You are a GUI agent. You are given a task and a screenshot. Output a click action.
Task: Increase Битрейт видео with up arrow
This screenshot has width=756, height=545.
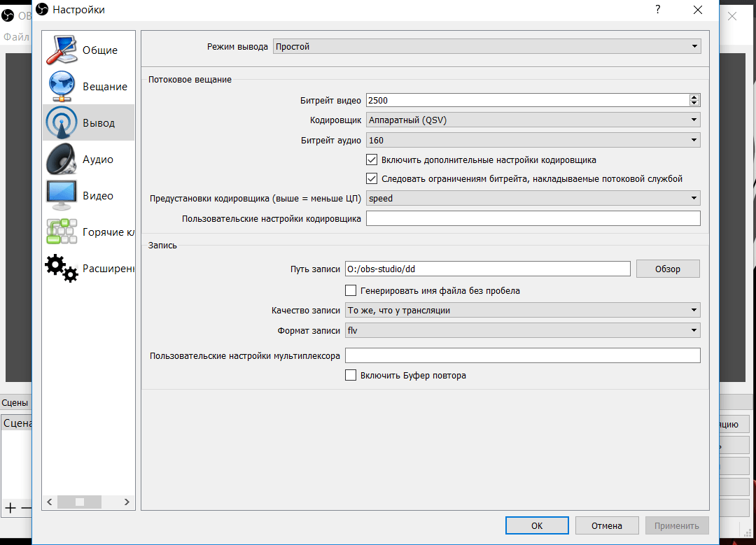694,97
